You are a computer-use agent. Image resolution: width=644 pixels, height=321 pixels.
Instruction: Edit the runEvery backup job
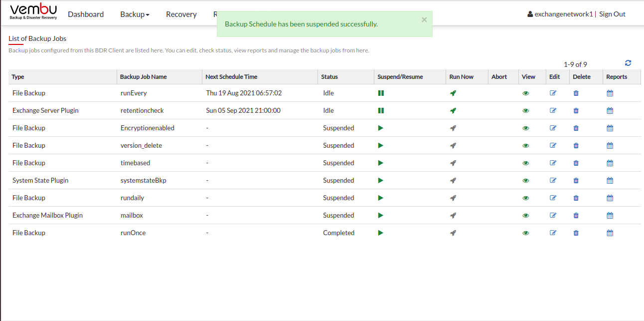point(553,93)
